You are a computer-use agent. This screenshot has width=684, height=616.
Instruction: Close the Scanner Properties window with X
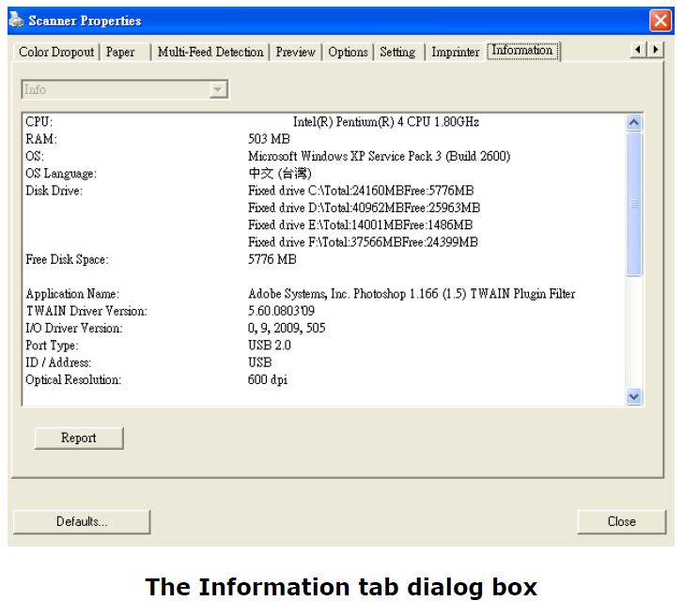(660, 21)
